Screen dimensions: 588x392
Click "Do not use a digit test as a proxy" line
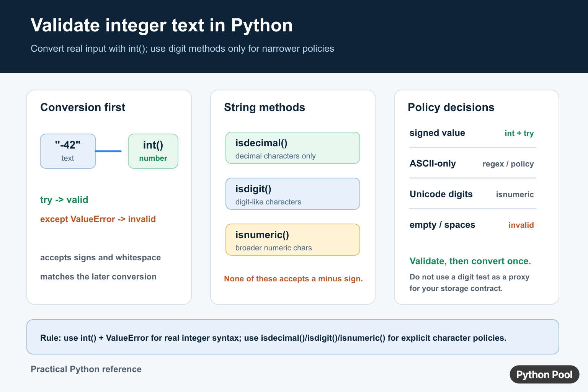pos(469,277)
